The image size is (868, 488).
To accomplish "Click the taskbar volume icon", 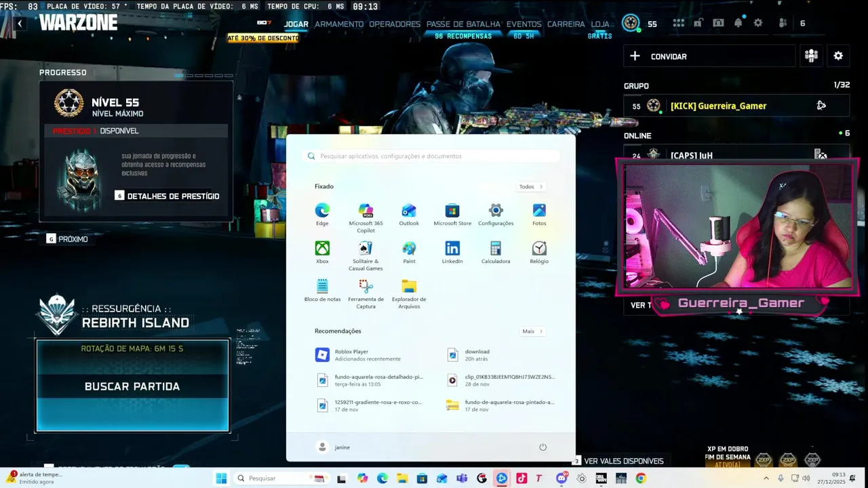I will pos(806,479).
